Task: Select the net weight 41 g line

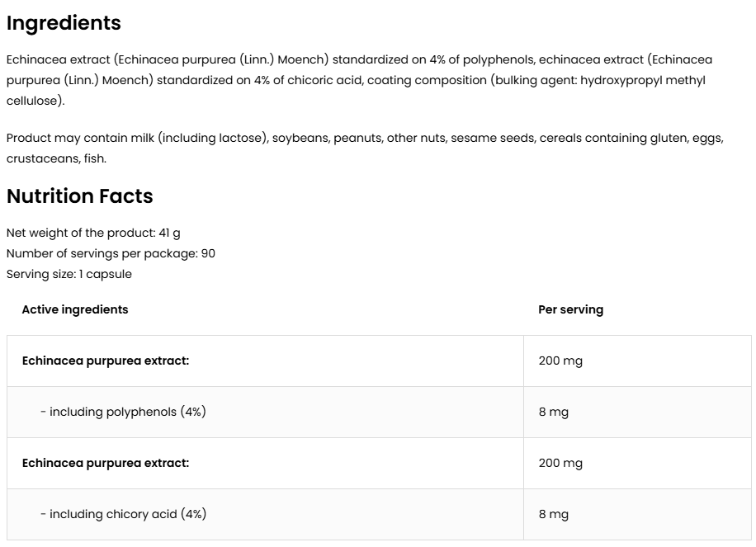Action: [93, 233]
